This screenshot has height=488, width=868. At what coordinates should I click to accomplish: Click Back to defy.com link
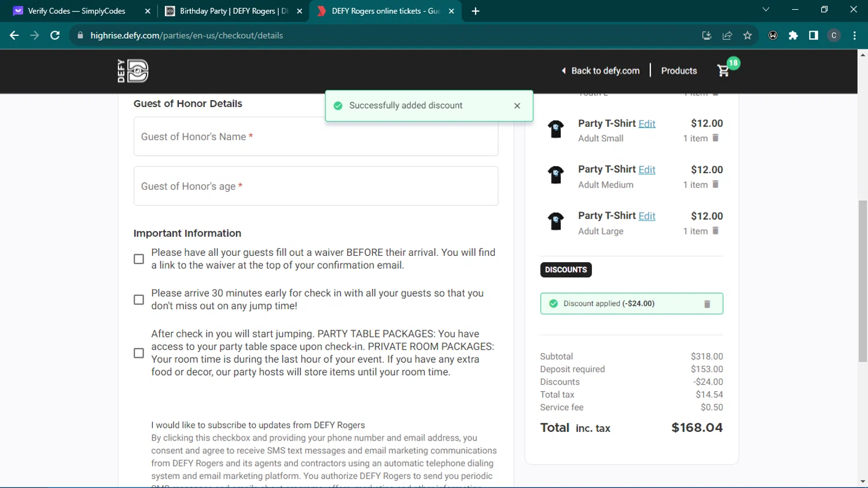tap(601, 71)
